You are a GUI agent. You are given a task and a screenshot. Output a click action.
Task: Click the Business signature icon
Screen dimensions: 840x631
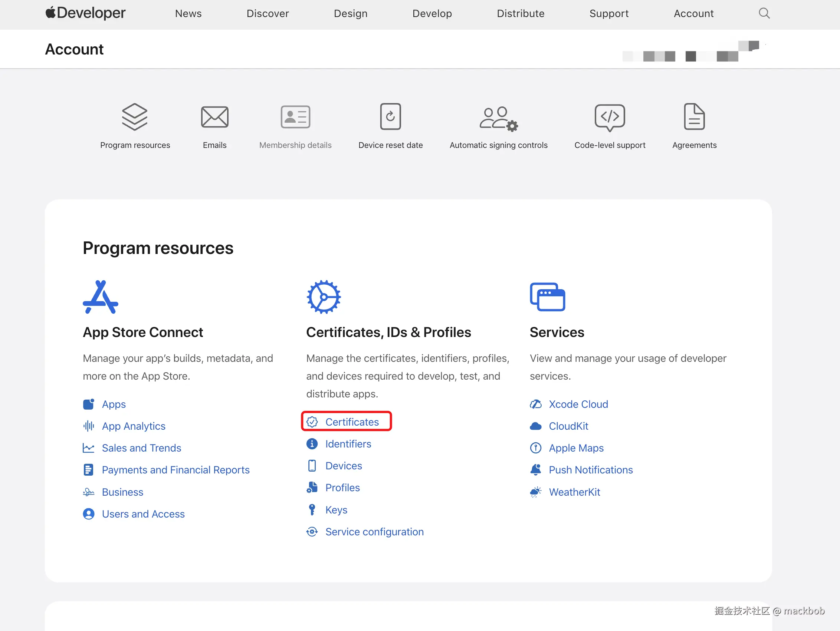click(x=88, y=492)
